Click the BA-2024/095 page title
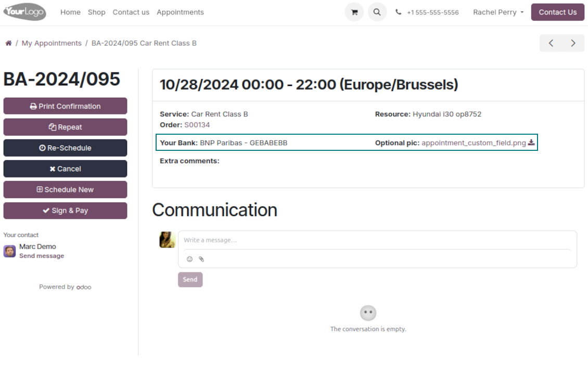 pyautogui.click(x=61, y=79)
